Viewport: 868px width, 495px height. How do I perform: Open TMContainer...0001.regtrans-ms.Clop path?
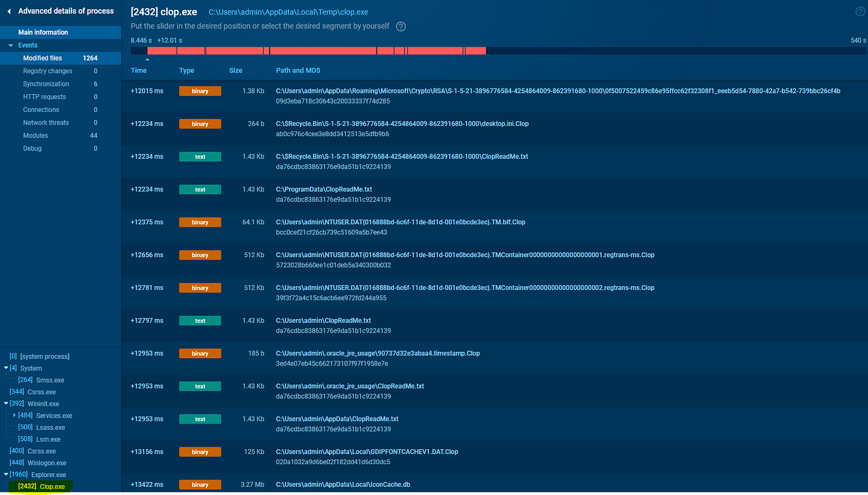click(x=465, y=255)
